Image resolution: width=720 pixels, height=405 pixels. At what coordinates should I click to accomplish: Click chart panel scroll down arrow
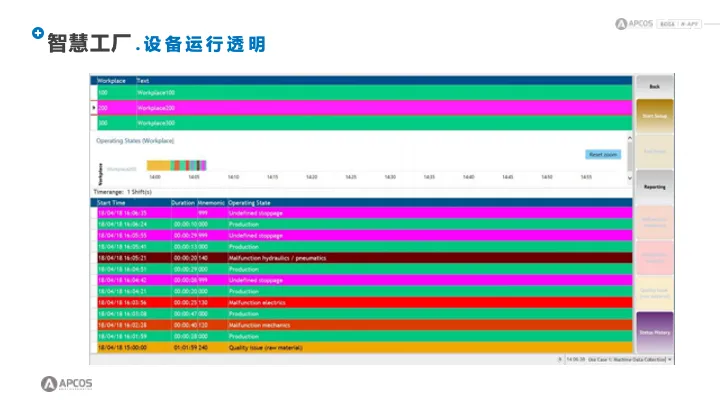[x=630, y=178]
